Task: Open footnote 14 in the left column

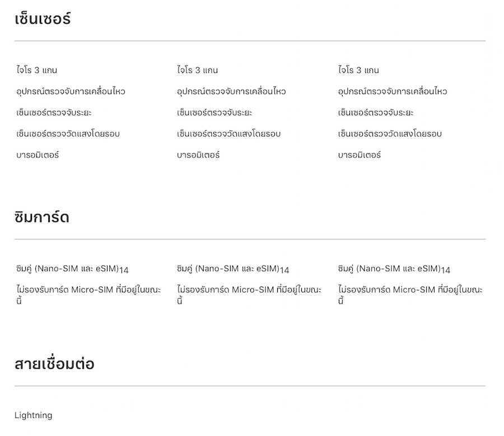Action: (x=124, y=270)
